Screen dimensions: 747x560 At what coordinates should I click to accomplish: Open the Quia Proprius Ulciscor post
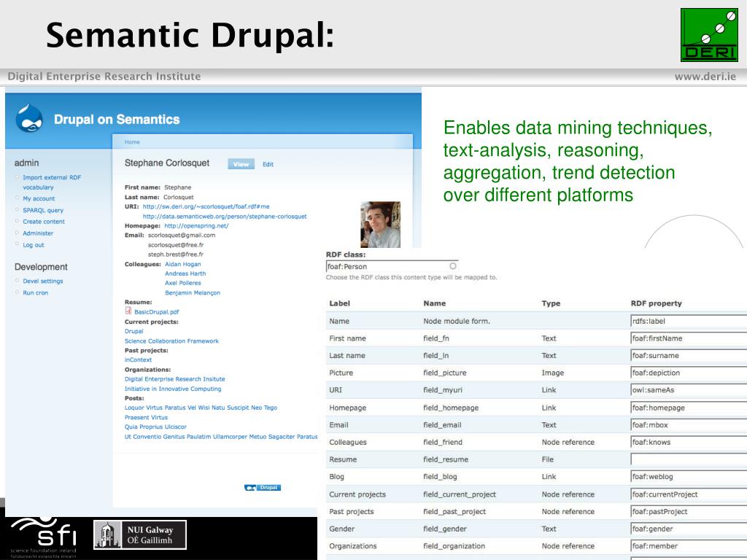[x=155, y=427]
